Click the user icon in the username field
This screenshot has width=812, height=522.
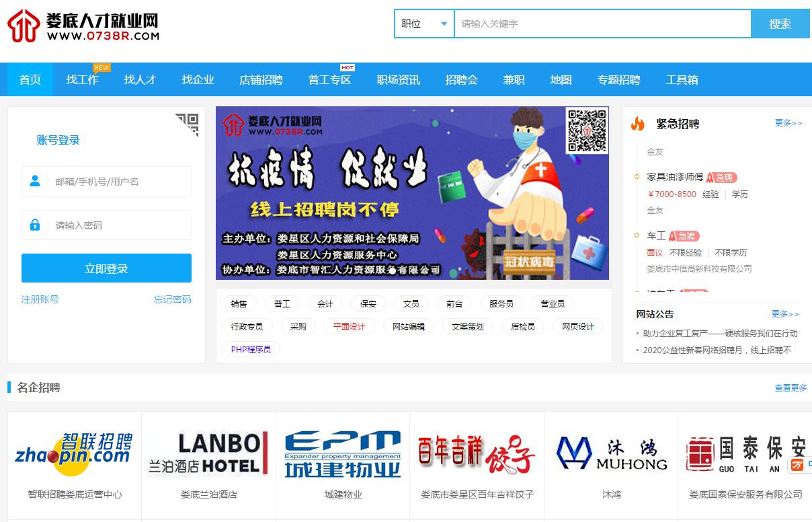(x=35, y=181)
